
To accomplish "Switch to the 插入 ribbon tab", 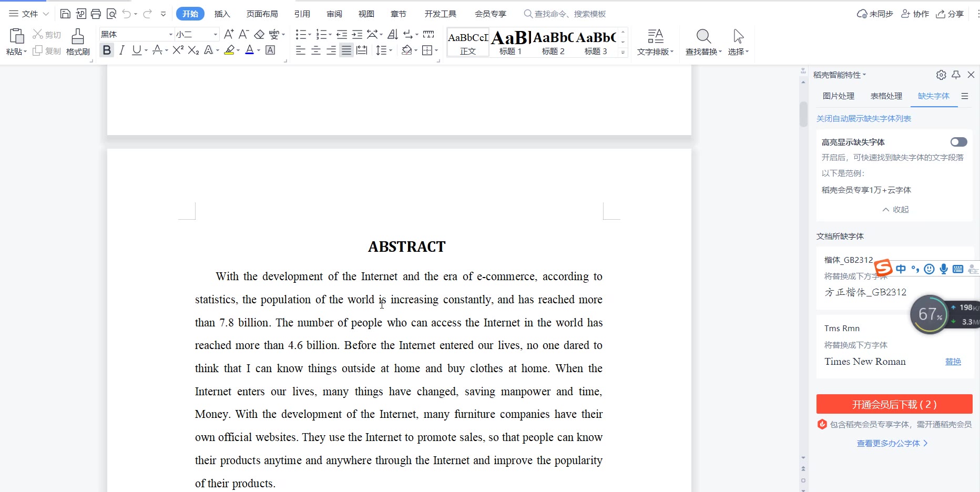I will (222, 14).
